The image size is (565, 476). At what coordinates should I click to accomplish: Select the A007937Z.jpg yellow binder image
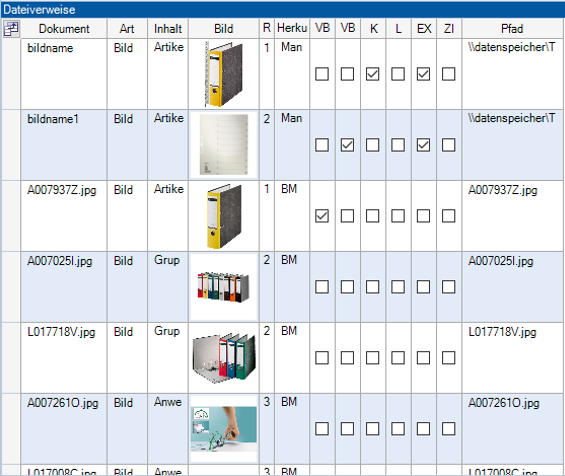point(223,216)
